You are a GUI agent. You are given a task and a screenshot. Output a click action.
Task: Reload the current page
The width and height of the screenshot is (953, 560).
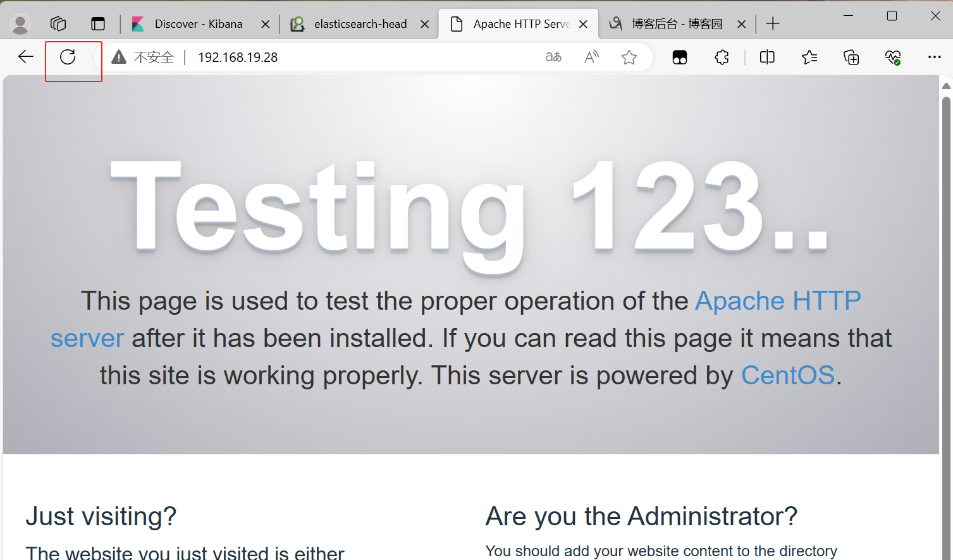(68, 57)
